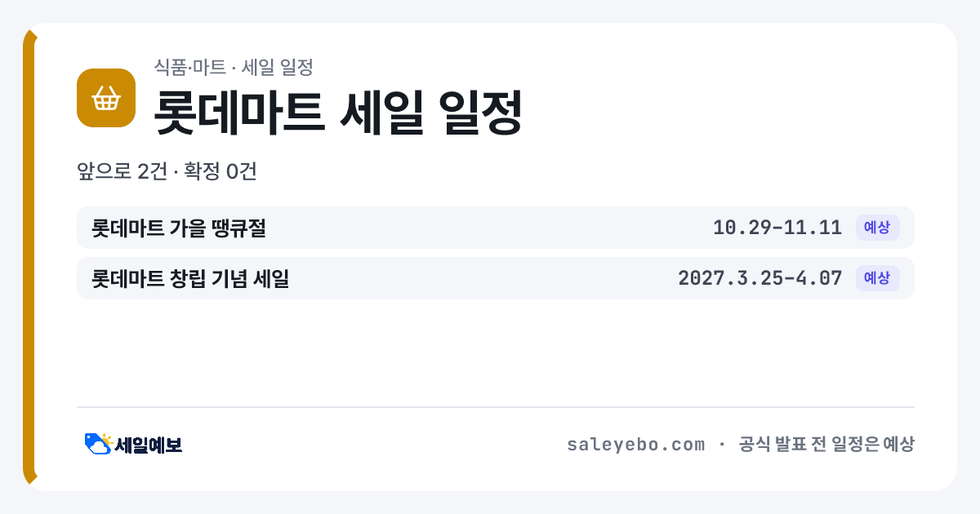This screenshot has height=514, width=980.
Task: Click the orange accent bar on card edge
Action: (x=29, y=257)
